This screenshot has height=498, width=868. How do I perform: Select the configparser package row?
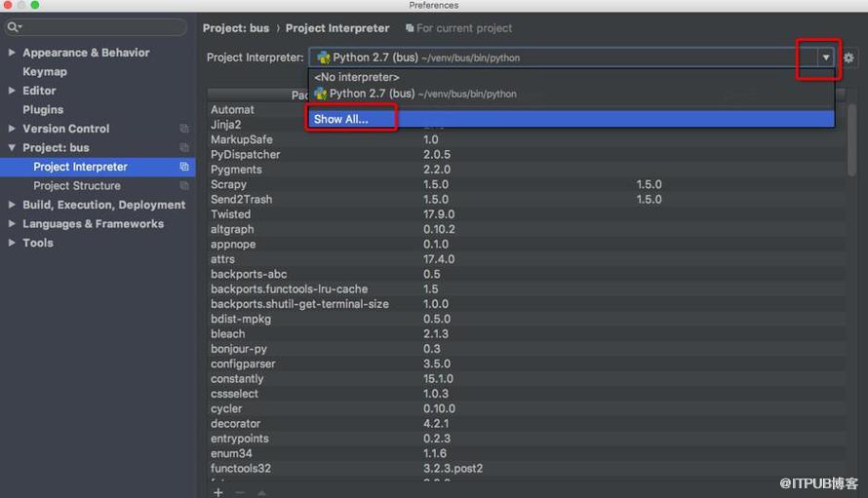coord(526,364)
